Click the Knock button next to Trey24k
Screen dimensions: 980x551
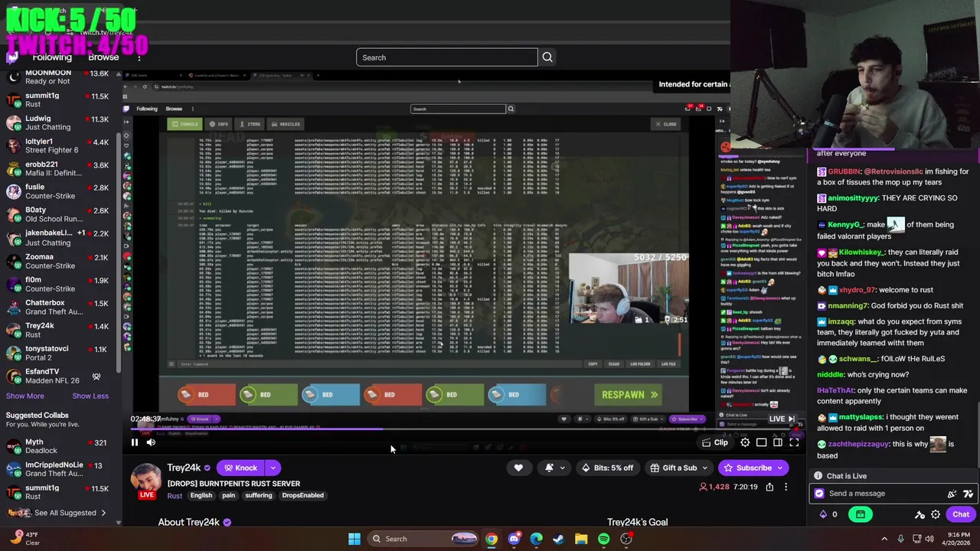(240, 468)
